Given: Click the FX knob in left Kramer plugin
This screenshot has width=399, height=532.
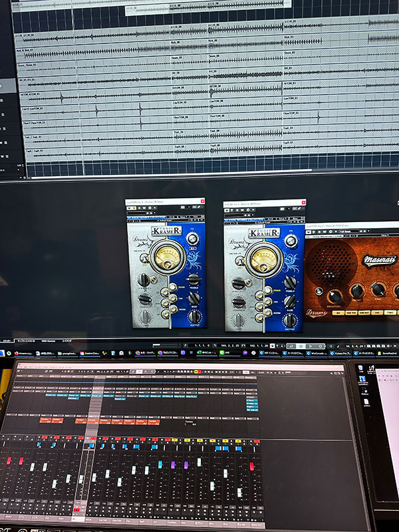Looking at the screenshot, I should (192, 239).
